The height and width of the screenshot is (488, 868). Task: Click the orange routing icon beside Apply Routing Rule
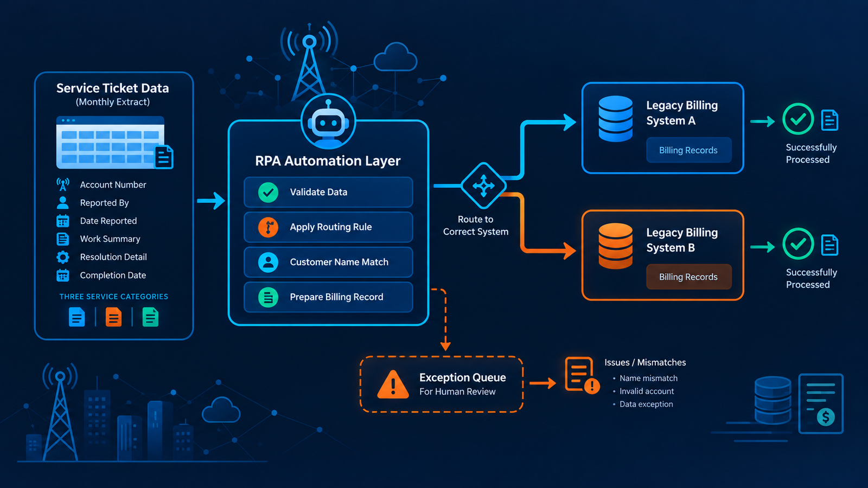[x=268, y=227]
